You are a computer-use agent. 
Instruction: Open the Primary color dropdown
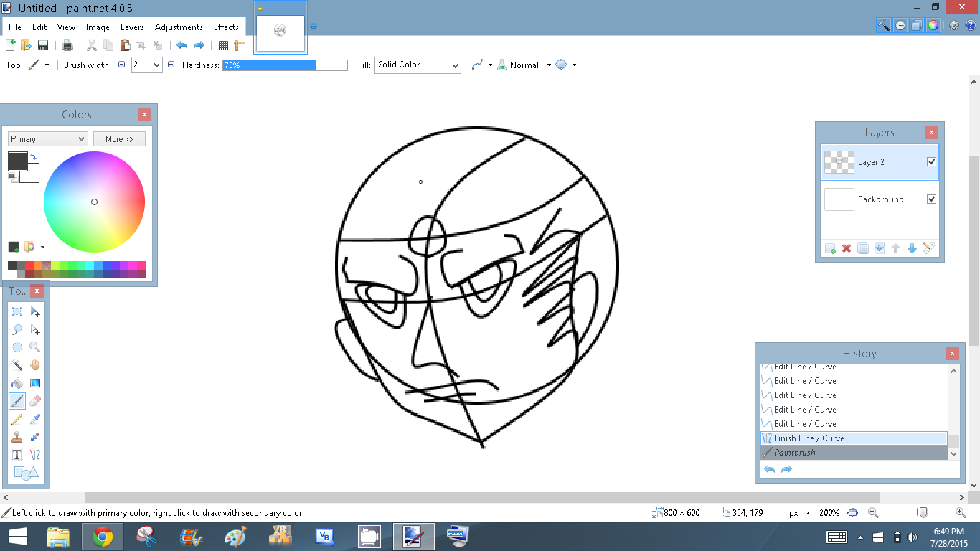point(47,139)
